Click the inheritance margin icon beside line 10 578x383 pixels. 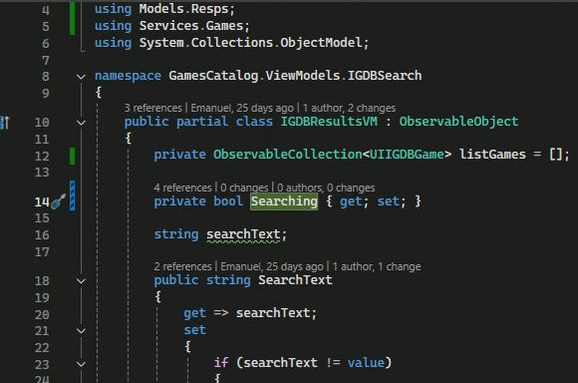point(5,122)
